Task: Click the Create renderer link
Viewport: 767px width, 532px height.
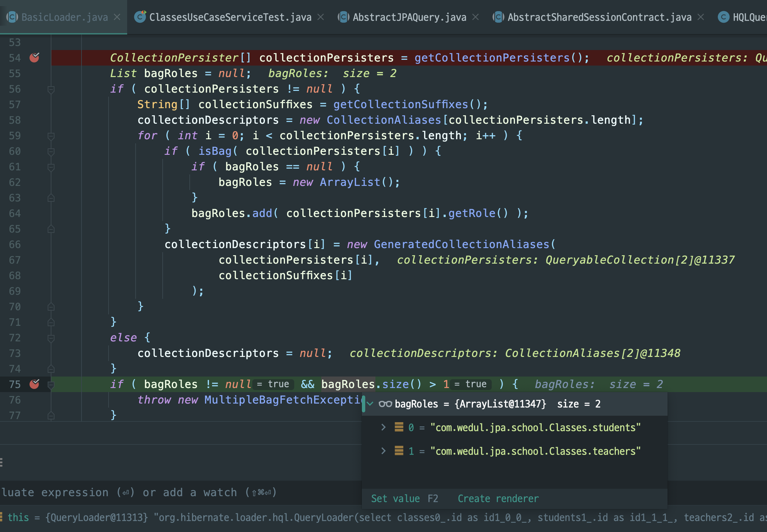Action: [498, 499]
